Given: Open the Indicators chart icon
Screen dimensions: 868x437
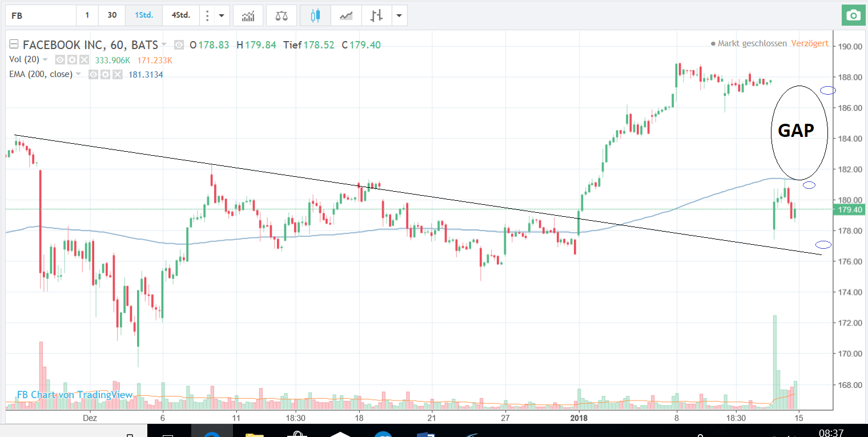Looking at the screenshot, I should (x=248, y=15).
